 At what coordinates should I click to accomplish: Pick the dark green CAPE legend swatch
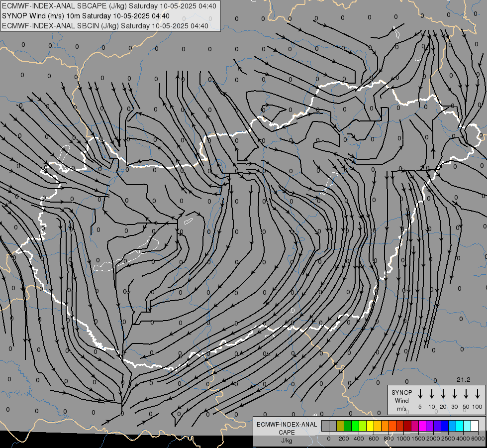348,426
